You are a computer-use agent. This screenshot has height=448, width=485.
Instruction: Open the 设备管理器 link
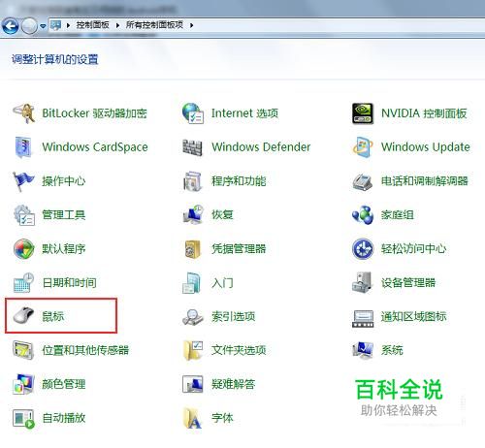408,283
